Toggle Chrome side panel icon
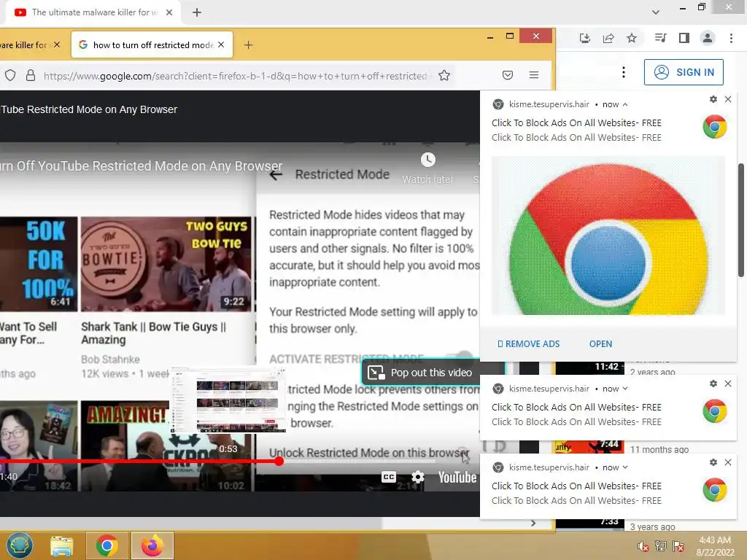This screenshot has width=747, height=560. pyautogui.click(x=684, y=38)
